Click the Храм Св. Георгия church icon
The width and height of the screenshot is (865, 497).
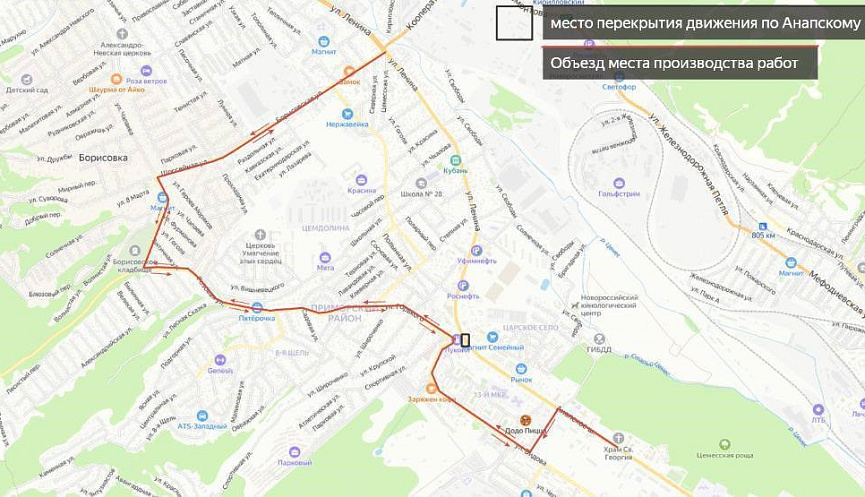[618, 439]
